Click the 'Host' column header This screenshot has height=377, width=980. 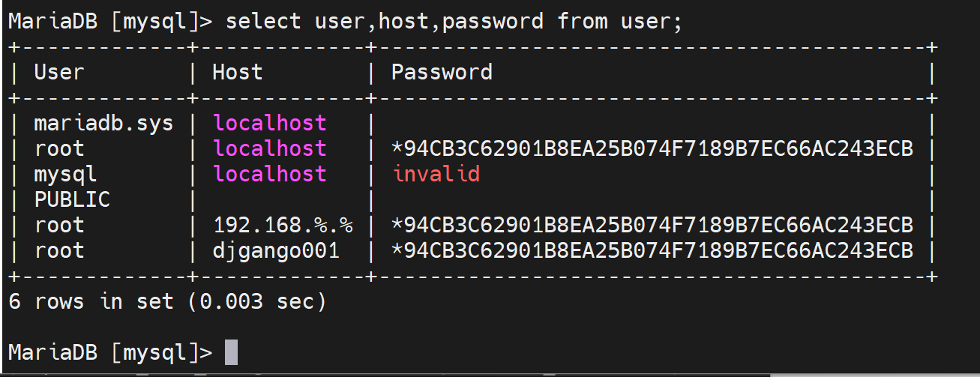pyautogui.click(x=238, y=72)
